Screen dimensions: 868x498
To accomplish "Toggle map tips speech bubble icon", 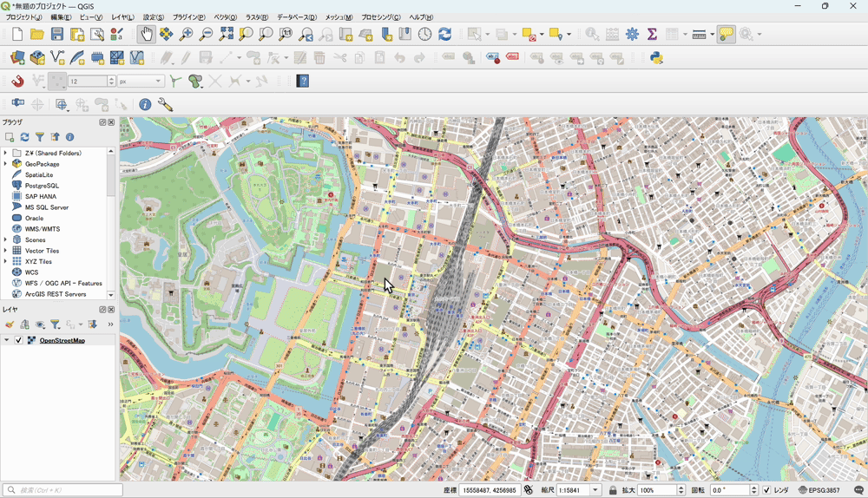I will [726, 35].
